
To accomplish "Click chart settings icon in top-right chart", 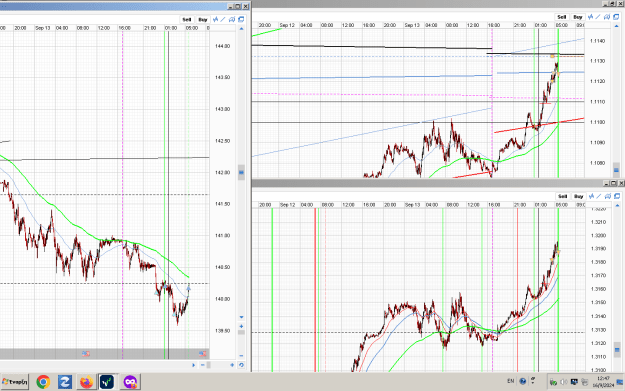I will pyautogui.click(x=607, y=17).
